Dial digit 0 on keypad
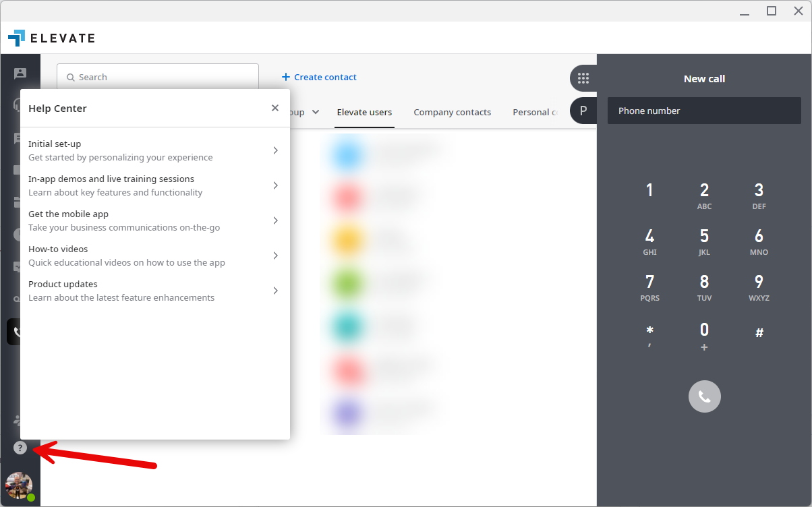812x507 pixels. pos(704,336)
